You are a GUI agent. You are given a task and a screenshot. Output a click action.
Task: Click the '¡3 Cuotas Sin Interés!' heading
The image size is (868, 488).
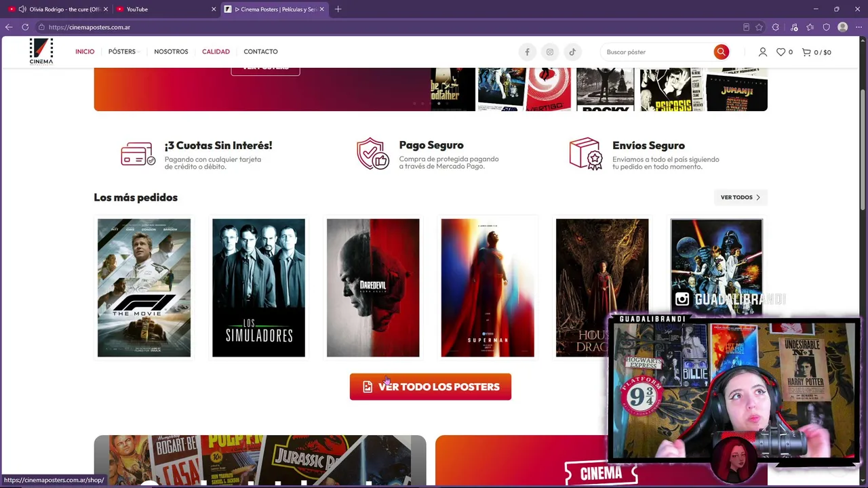(x=218, y=146)
